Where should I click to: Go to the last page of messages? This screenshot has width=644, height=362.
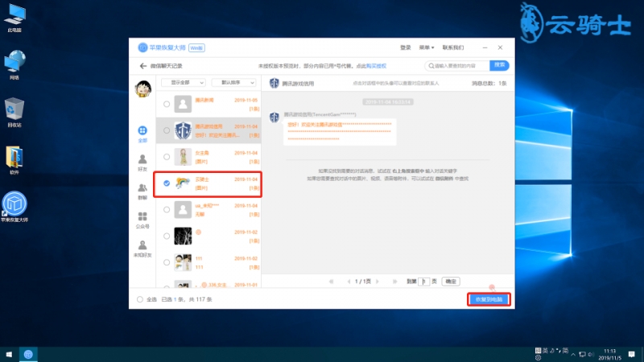pos(394,282)
